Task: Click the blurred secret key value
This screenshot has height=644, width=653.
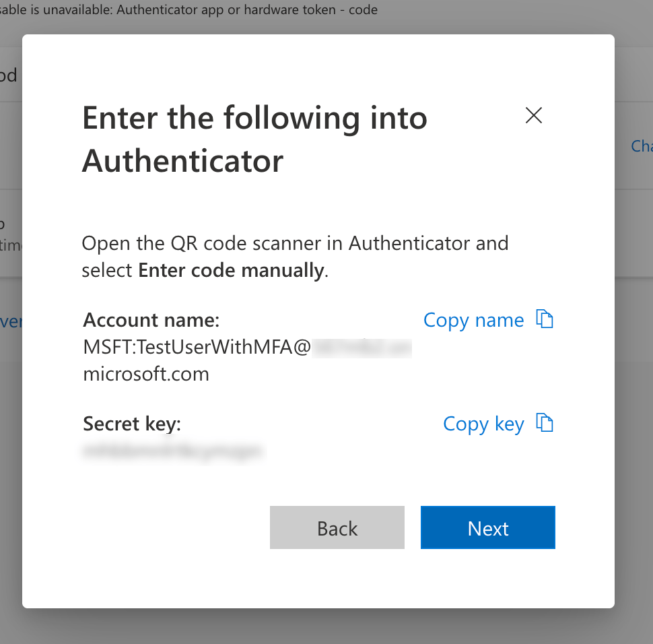Action: [x=172, y=451]
